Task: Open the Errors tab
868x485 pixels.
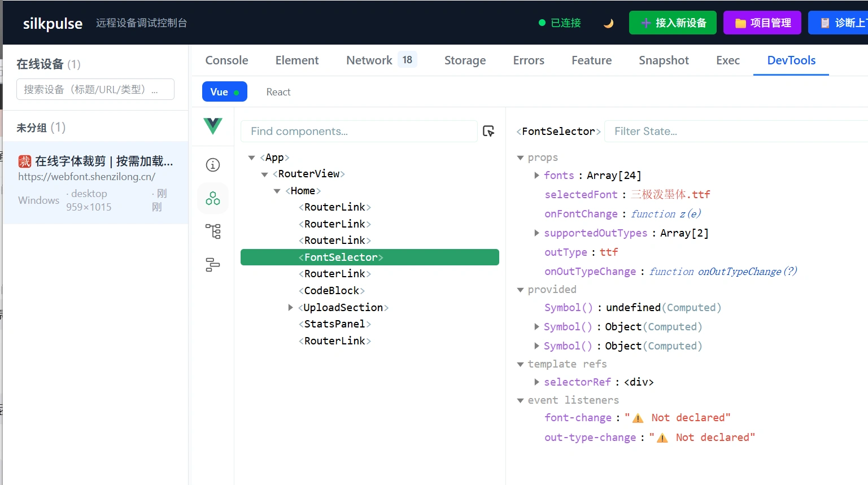Action: pos(529,60)
